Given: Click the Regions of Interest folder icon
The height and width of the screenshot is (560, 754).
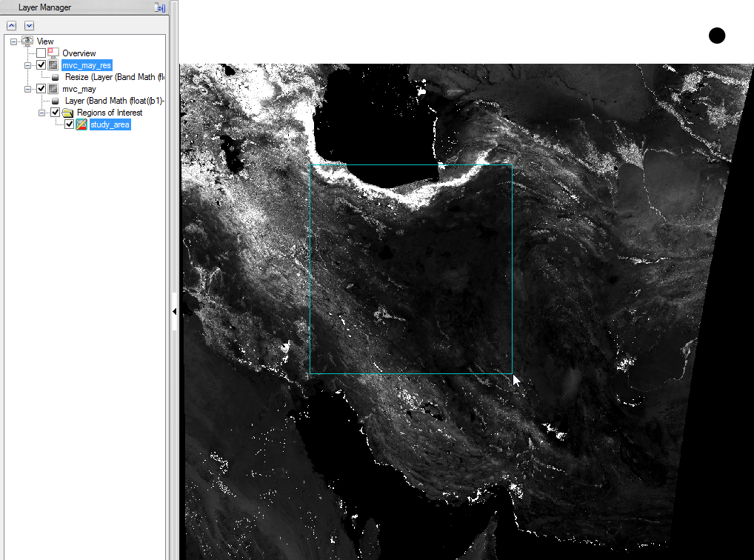Looking at the screenshot, I should pos(67,113).
